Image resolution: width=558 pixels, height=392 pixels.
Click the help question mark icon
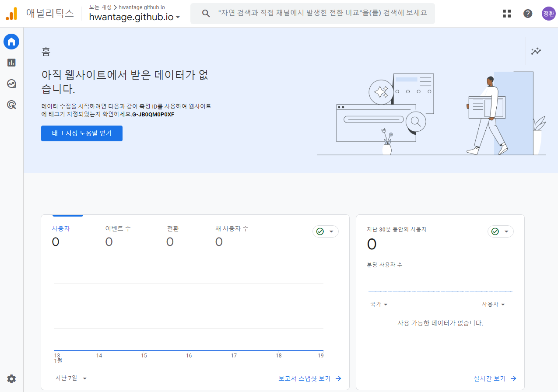(528, 14)
